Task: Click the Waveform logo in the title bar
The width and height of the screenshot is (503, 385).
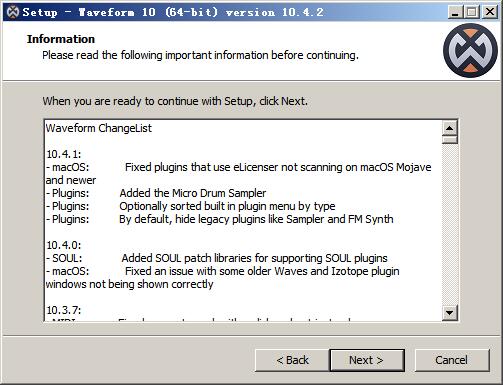Action: (13, 12)
